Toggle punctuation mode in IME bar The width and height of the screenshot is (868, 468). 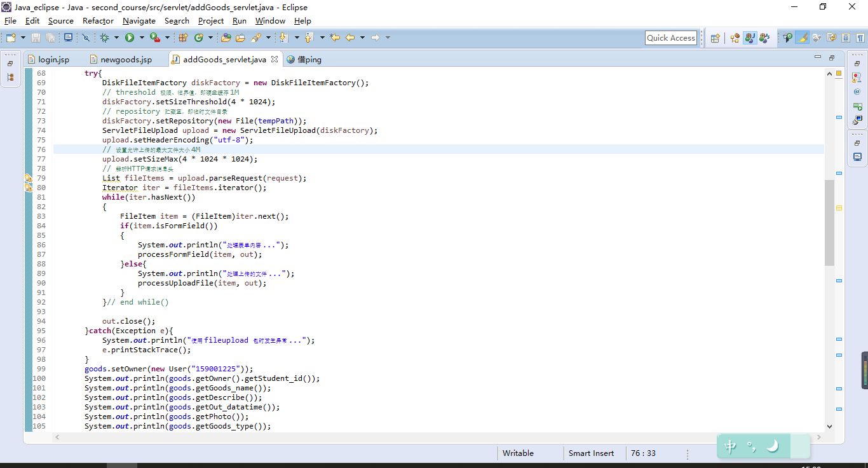pyautogui.click(x=752, y=446)
